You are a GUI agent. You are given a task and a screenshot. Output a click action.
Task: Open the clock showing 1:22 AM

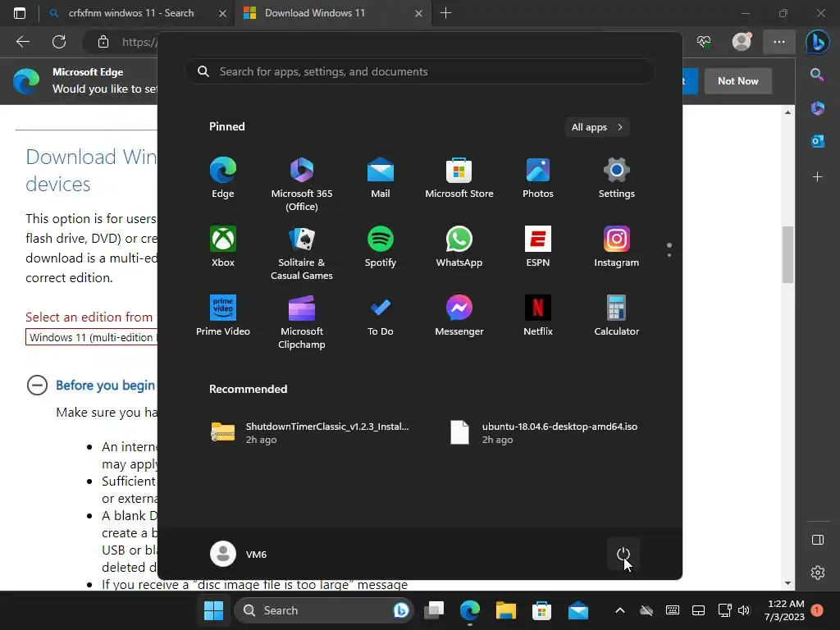tap(784, 610)
